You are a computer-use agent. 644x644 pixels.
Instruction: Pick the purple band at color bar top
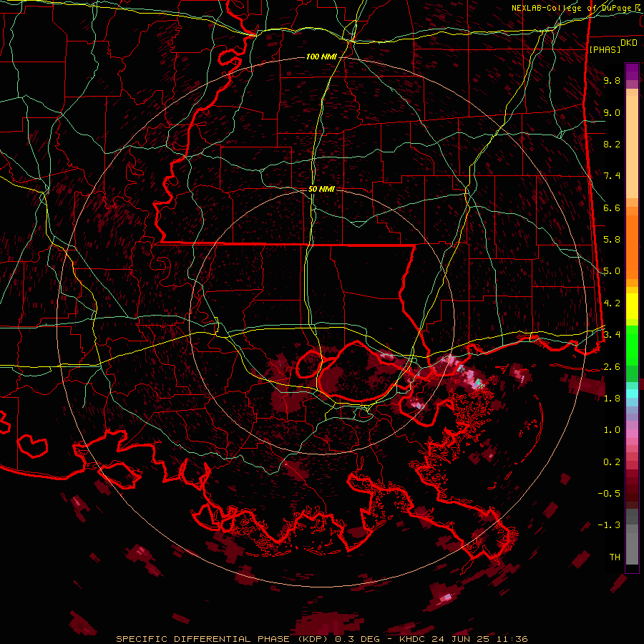pos(632,72)
